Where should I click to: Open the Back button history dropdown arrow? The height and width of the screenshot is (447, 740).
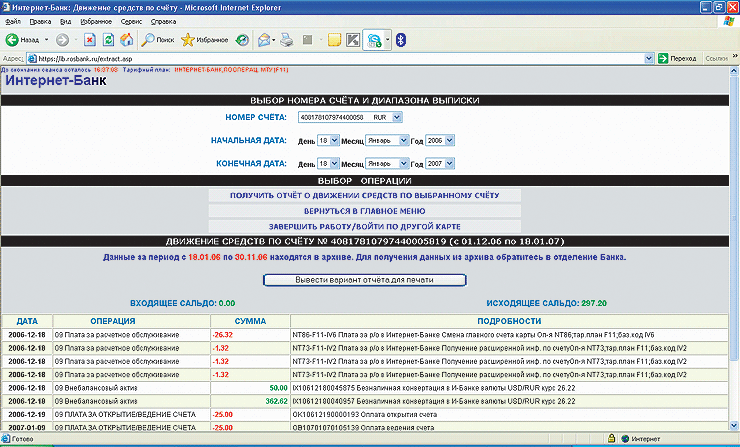pyautogui.click(x=46, y=40)
